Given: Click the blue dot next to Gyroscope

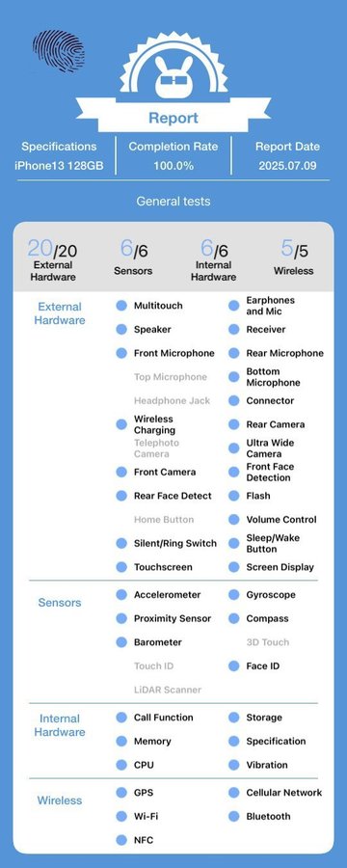Looking at the screenshot, I should coord(234,595).
